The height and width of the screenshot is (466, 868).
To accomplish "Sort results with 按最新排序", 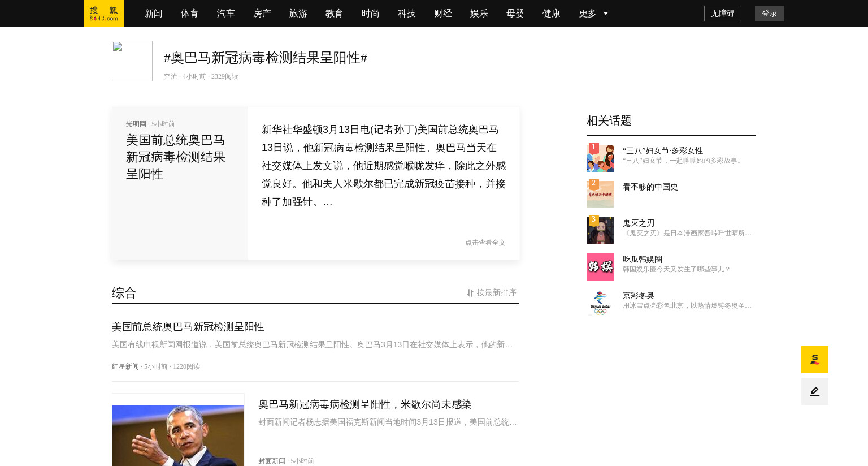I will tap(496, 293).
